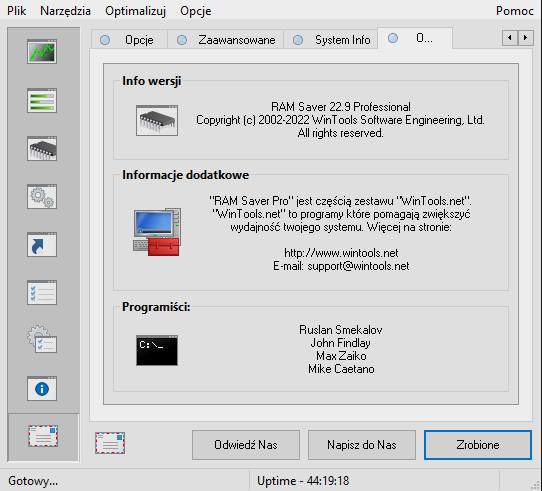Image resolution: width=542 pixels, height=491 pixels.
Task: Click the support@wintools.net email address
Action: tap(358, 266)
